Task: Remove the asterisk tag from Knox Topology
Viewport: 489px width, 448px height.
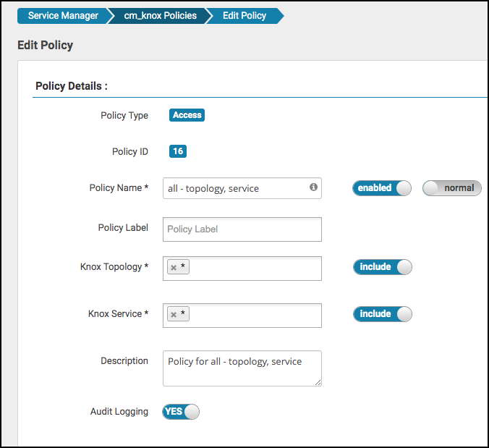Action: (174, 268)
